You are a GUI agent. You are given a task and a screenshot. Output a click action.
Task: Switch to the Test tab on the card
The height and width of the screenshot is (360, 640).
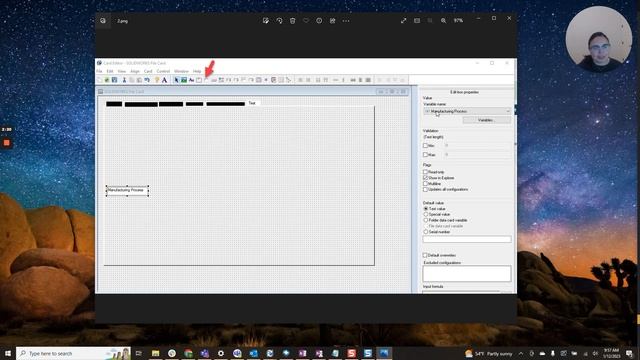(252, 103)
